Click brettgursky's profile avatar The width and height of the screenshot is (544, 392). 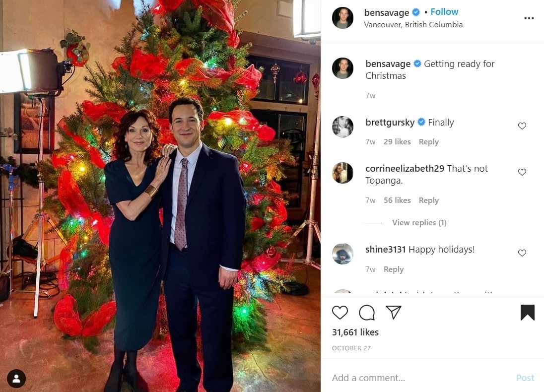coord(342,127)
